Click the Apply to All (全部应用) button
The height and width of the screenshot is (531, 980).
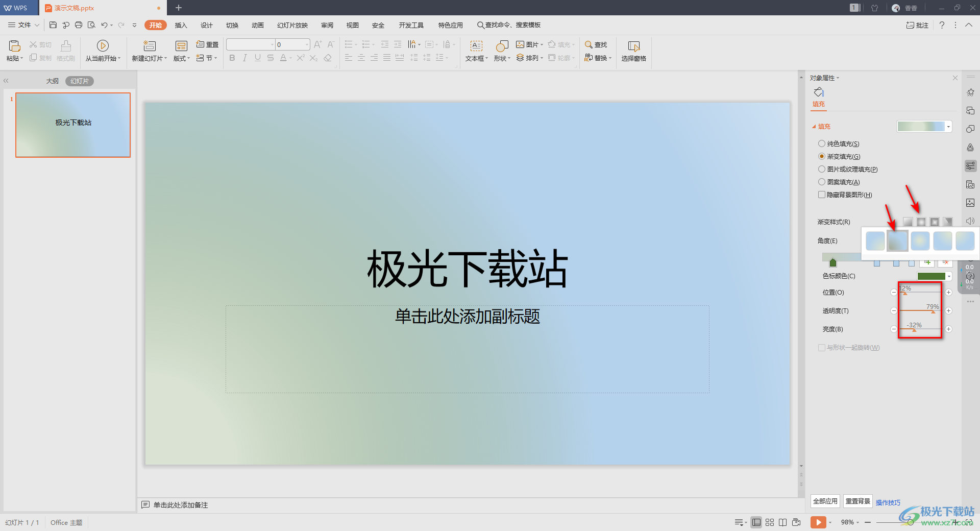coord(825,501)
